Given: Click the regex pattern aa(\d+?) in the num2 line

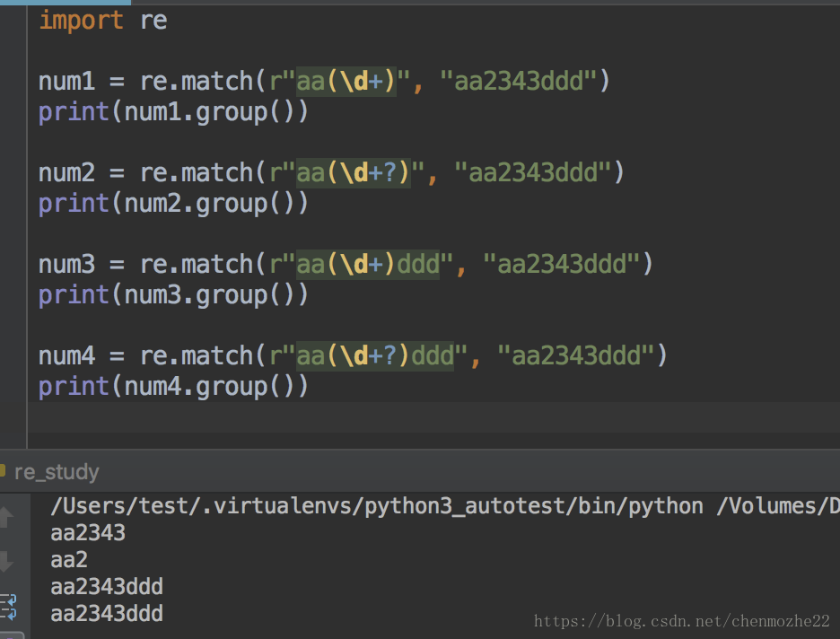Looking at the screenshot, I should [x=354, y=173].
